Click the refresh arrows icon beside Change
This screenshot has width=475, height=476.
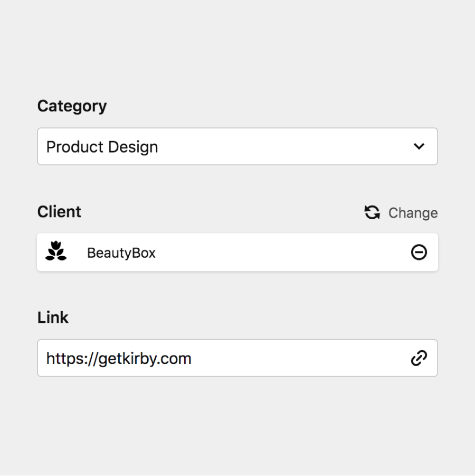[372, 212]
